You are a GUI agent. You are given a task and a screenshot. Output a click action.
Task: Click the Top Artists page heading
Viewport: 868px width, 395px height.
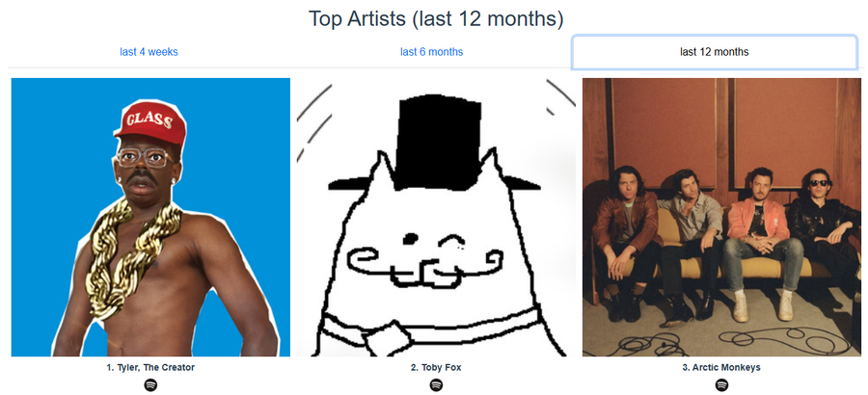(436, 19)
